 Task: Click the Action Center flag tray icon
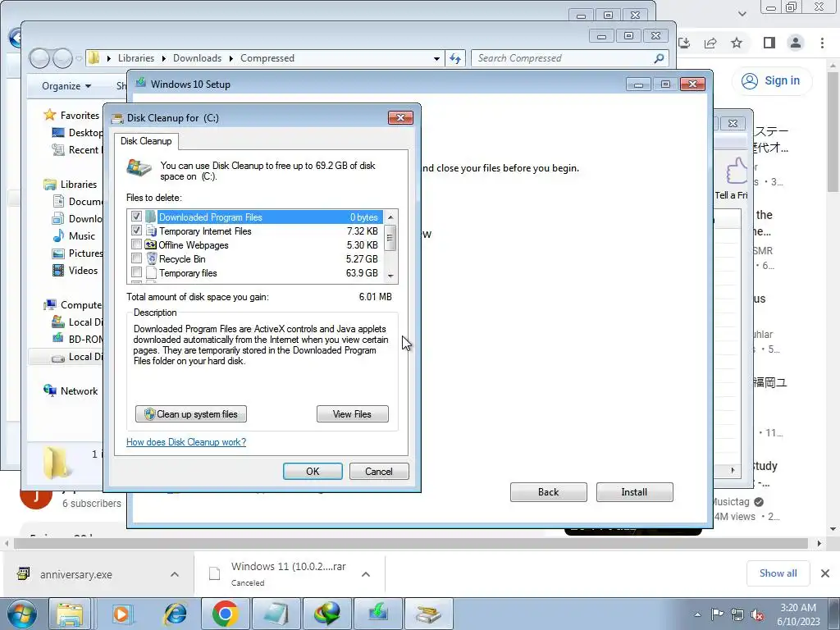click(x=717, y=614)
